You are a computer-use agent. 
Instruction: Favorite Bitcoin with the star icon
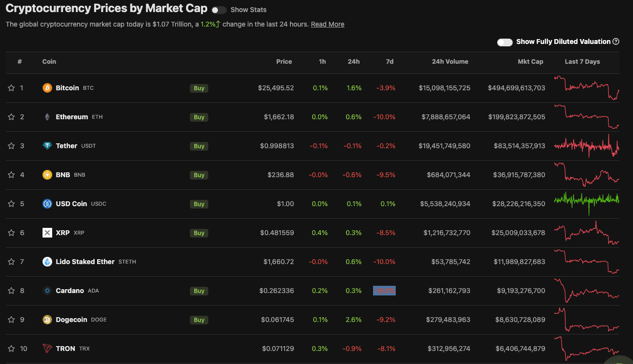11,88
